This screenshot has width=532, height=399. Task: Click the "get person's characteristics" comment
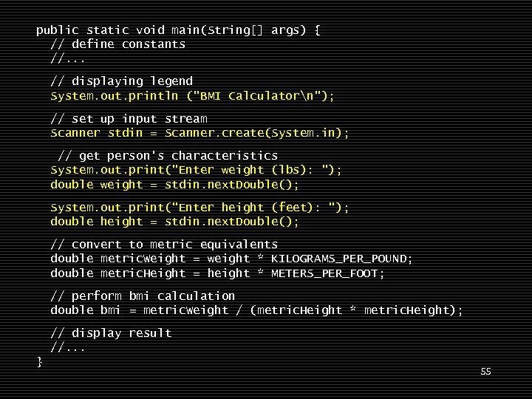(168, 156)
